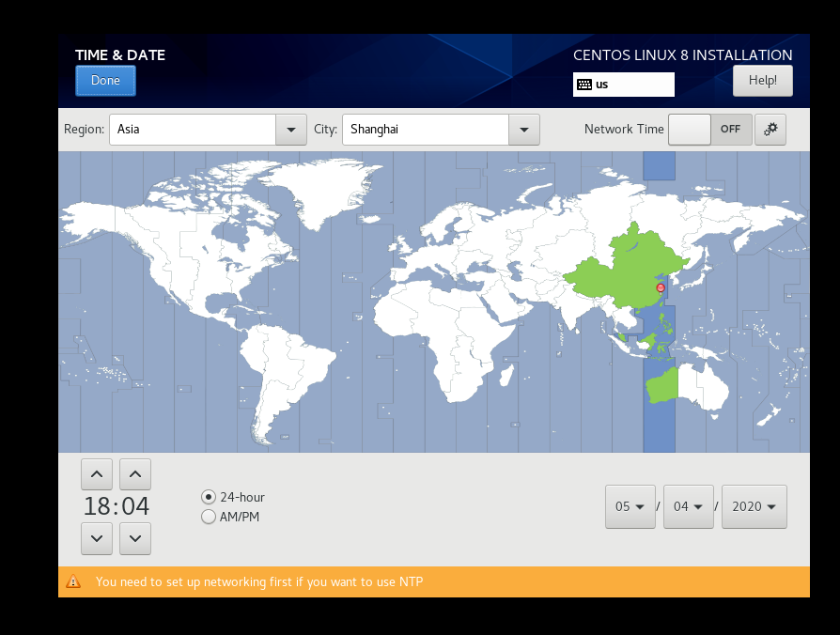The image size is (840, 635).
Task: Decrease the hour with the down arrow
Action: click(x=97, y=538)
